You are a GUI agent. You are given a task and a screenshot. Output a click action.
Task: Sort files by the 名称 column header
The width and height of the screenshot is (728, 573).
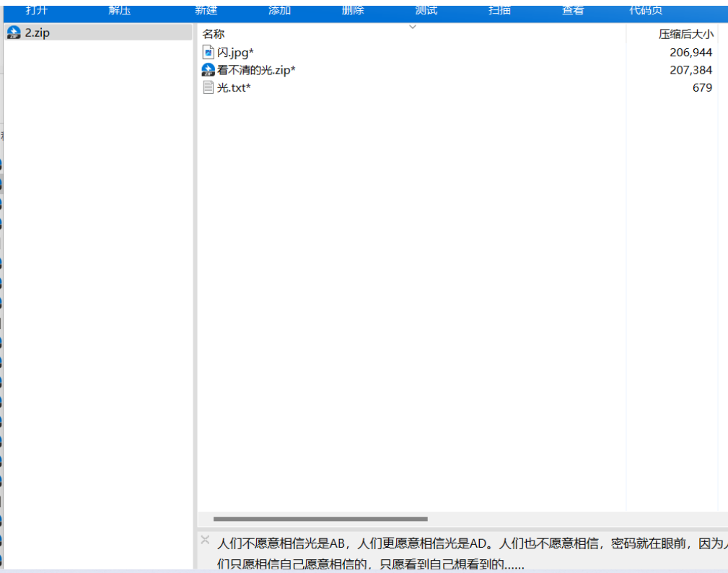click(214, 34)
